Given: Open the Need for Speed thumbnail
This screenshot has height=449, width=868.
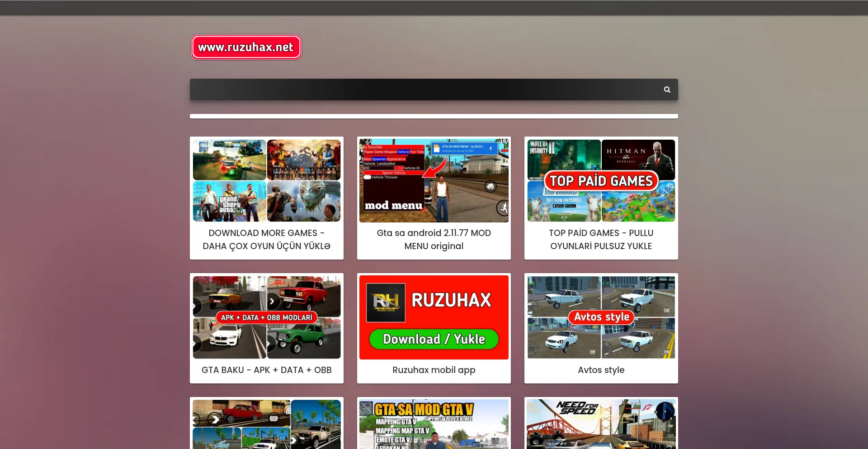Looking at the screenshot, I should [x=601, y=424].
